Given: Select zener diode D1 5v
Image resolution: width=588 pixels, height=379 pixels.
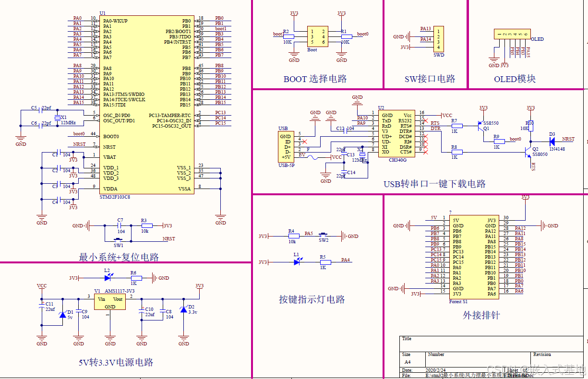Looking at the screenshot, I should (62, 314).
